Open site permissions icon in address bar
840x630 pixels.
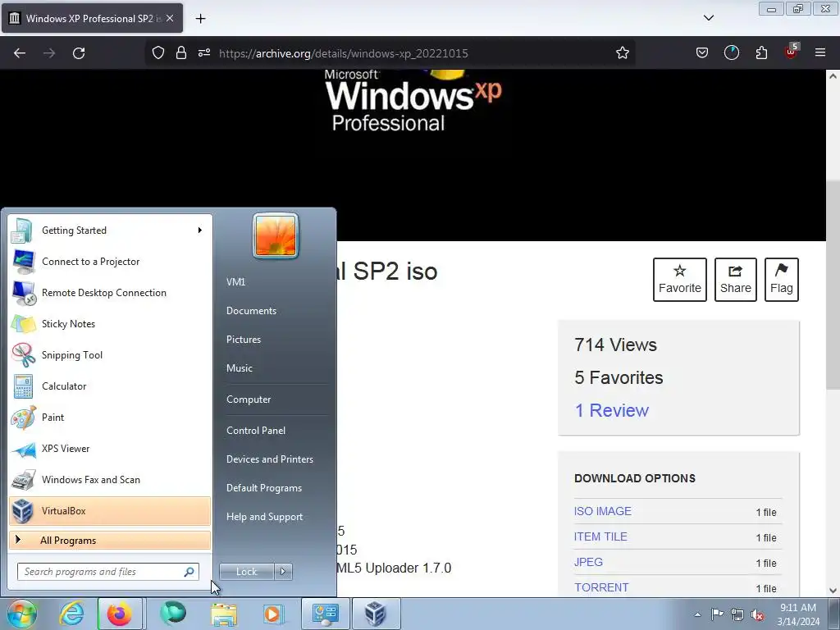[x=204, y=52]
